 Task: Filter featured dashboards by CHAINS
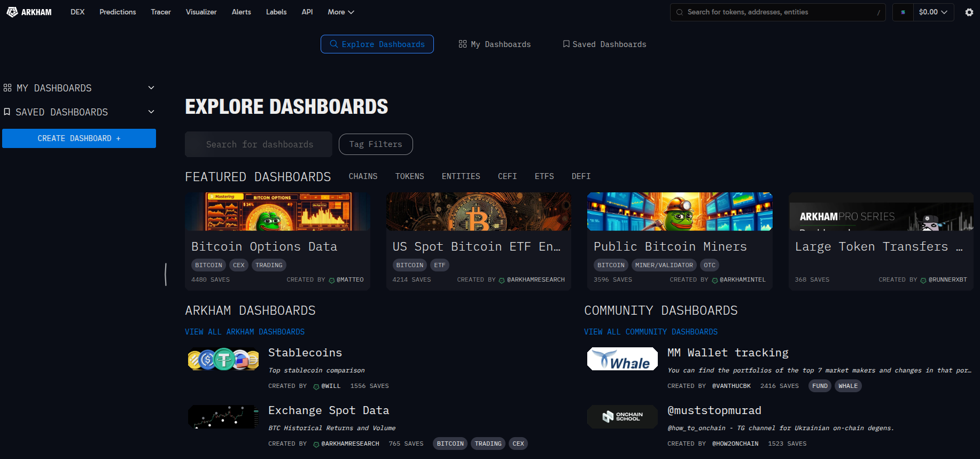click(363, 176)
